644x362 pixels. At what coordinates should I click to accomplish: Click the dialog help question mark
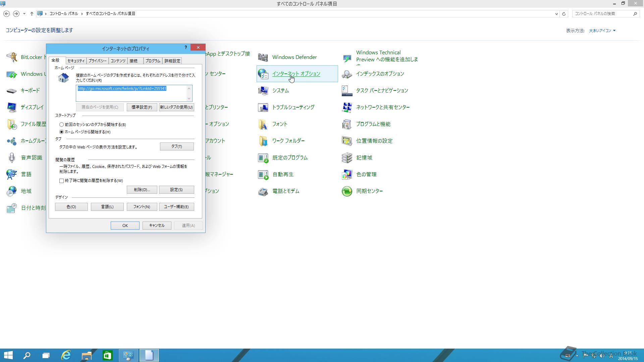pos(186,48)
